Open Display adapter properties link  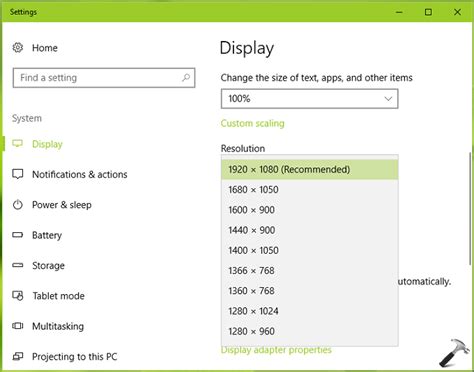276,350
